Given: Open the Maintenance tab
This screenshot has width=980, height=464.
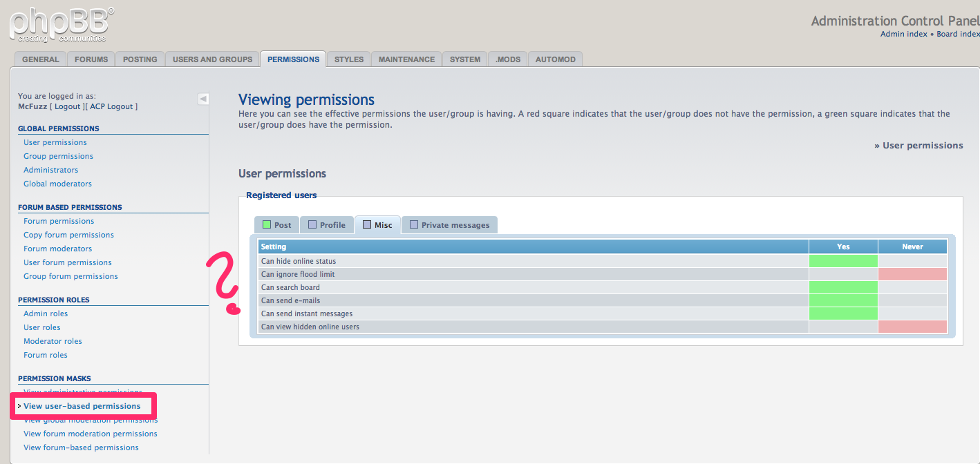Looking at the screenshot, I should point(406,59).
